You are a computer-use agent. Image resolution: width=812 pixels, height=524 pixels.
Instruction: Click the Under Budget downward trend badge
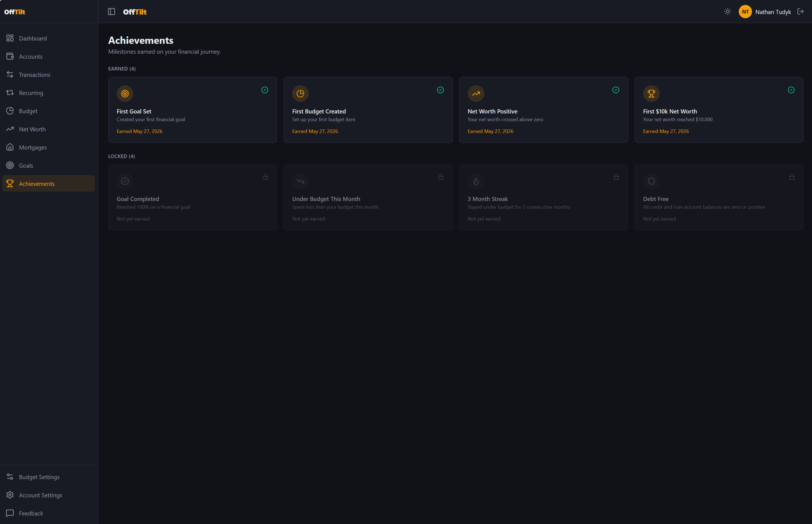pos(300,181)
